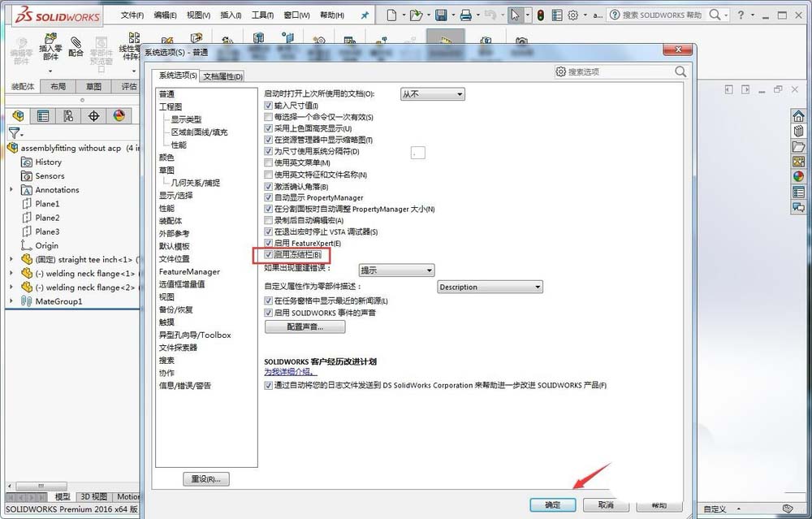The image size is (812, 519).
Task: Click the SOLIDWORKS Resources home icon in task pane
Action: point(798,116)
